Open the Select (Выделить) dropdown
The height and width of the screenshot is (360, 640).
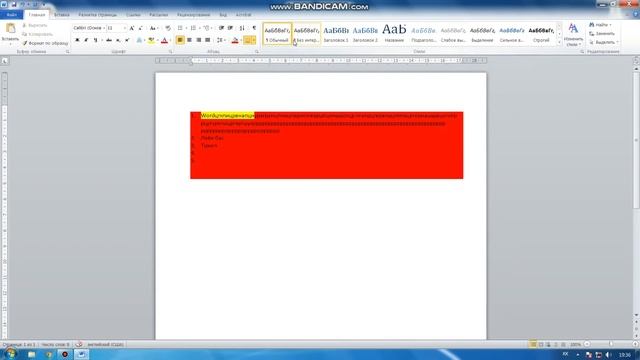(604, 42)
